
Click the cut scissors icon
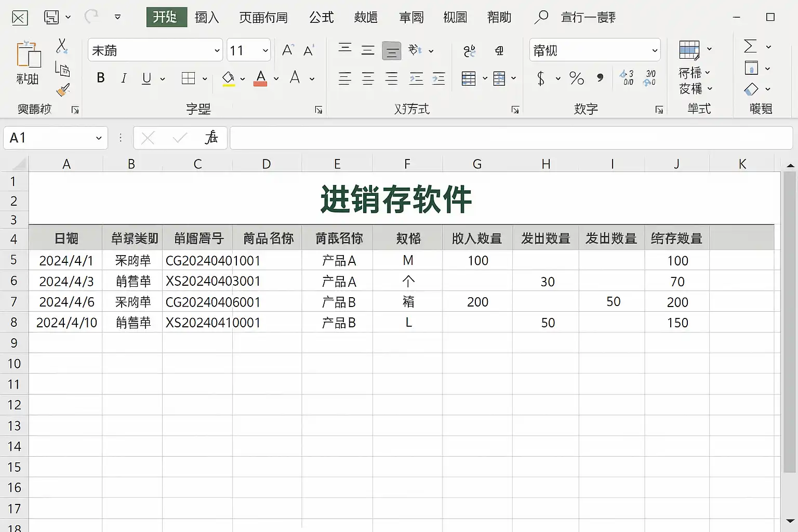(62, 46)
